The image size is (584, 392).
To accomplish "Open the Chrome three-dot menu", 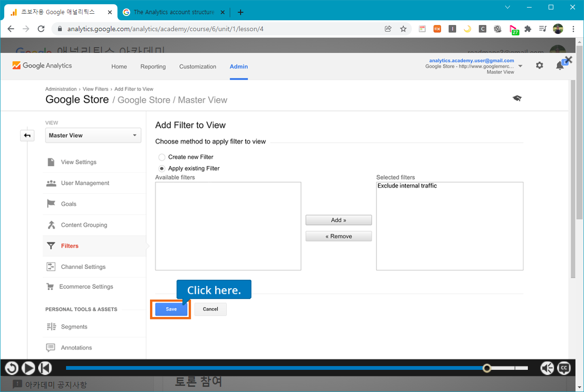I will [x=573, y=29].
